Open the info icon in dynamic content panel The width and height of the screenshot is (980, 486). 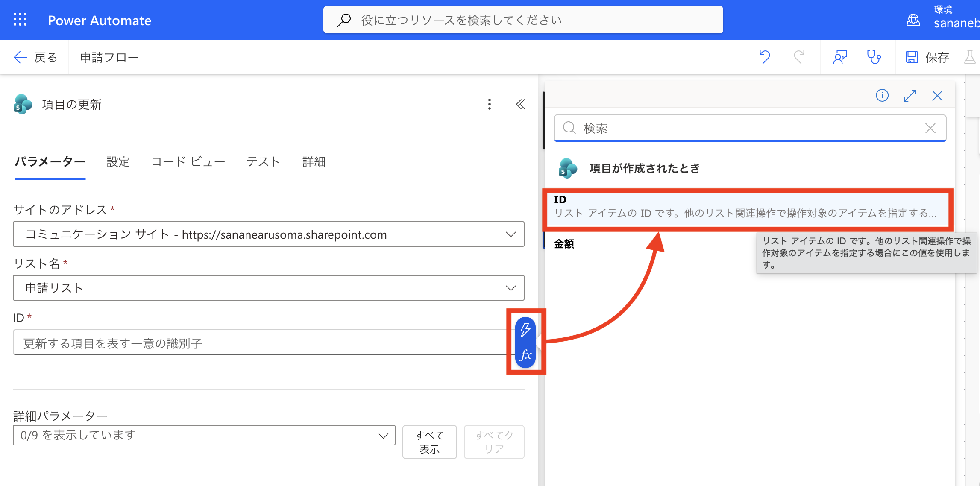[x=882, y=95]
